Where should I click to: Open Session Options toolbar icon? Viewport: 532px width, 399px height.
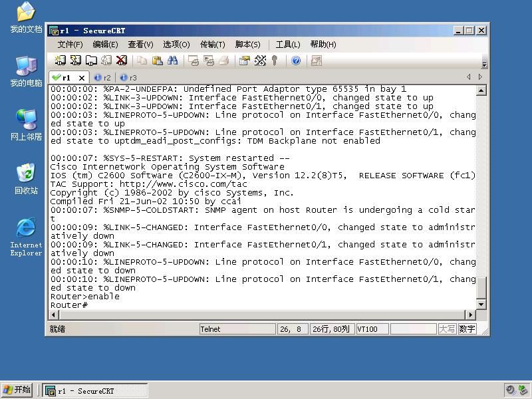pos(244,61)
